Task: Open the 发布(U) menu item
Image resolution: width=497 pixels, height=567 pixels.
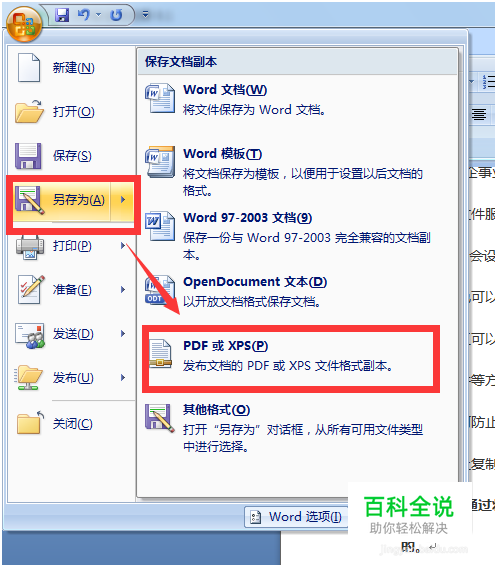Action: [x=71, y=378]
